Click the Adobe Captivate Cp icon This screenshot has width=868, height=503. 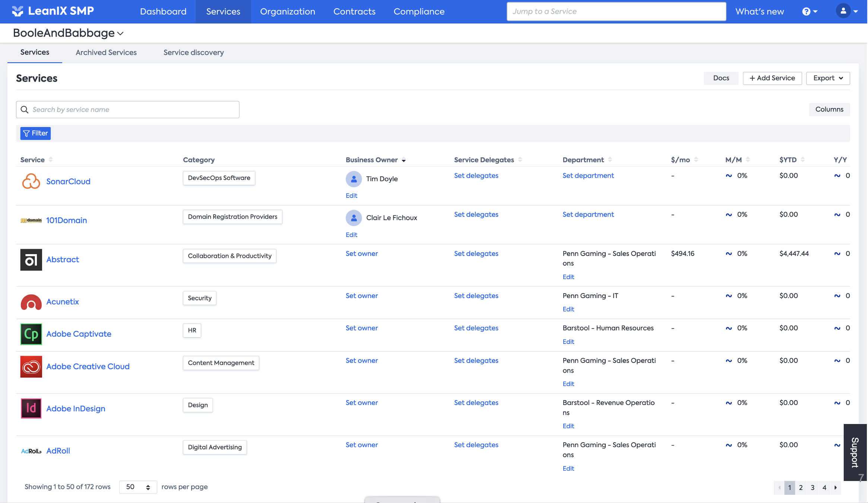point(31,334)
